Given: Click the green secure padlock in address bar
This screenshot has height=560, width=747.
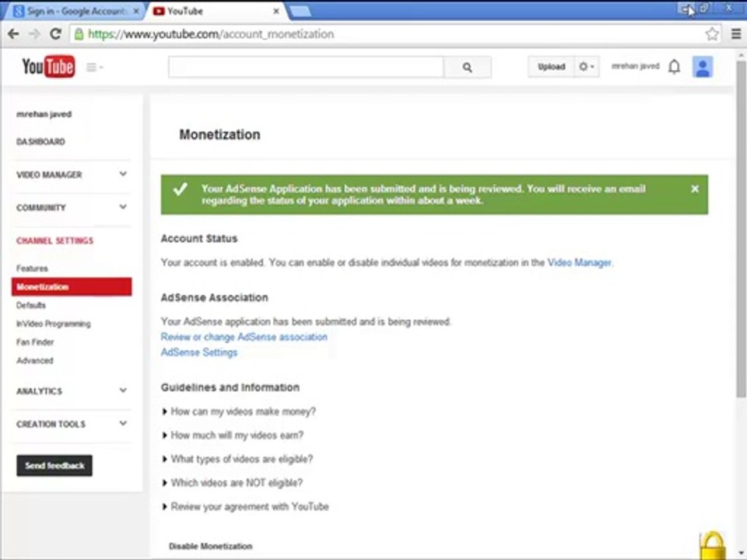Looking at the screenshot, I should (79, 33).
